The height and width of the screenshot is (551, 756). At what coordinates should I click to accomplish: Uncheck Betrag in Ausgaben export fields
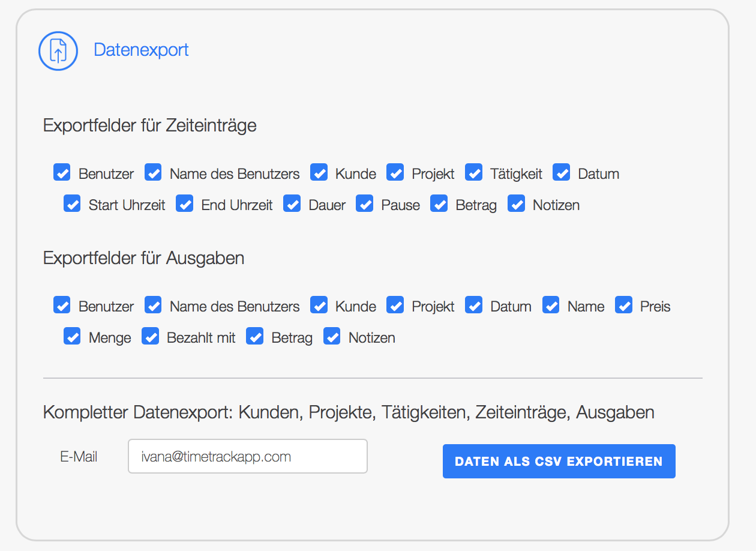click(x=256, y=336)
